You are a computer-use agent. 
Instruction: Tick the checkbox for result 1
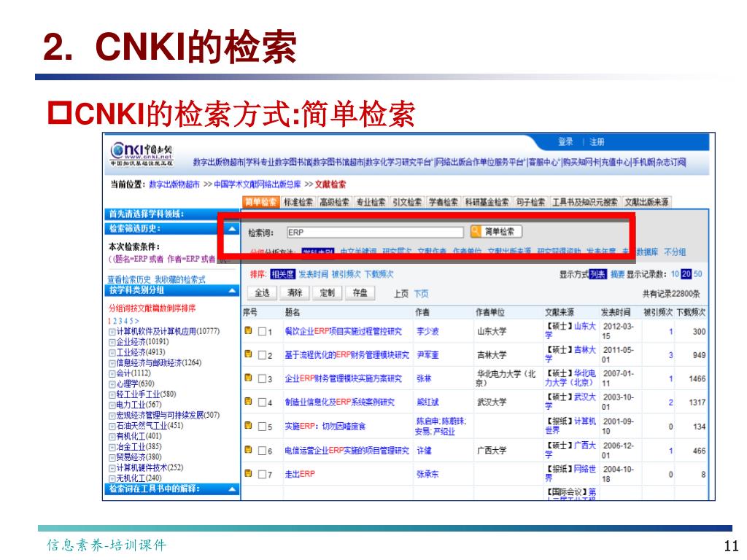[262, 332]
